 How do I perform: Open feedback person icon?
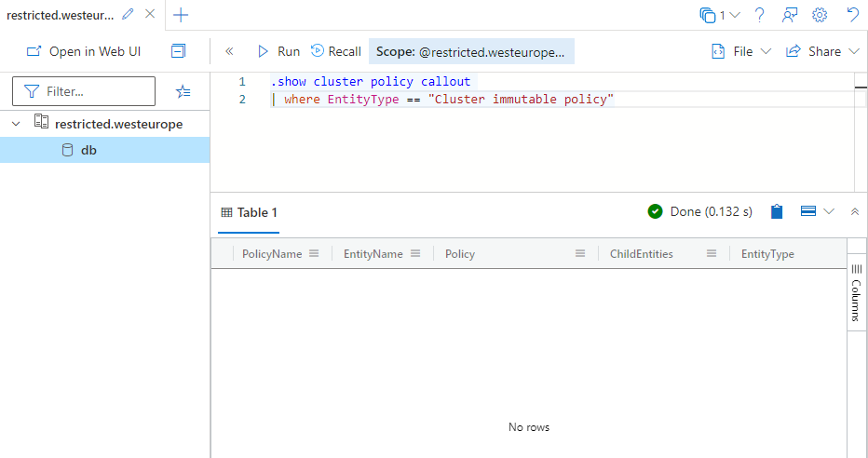790,15
